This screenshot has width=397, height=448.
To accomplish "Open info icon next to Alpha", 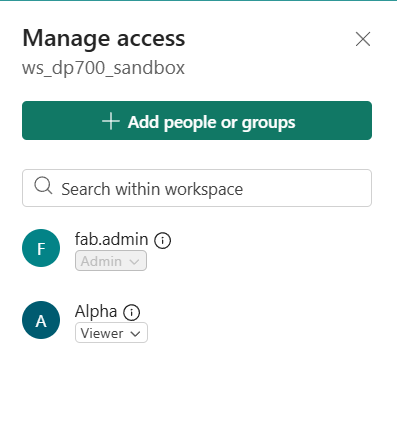I will point(132,312).
